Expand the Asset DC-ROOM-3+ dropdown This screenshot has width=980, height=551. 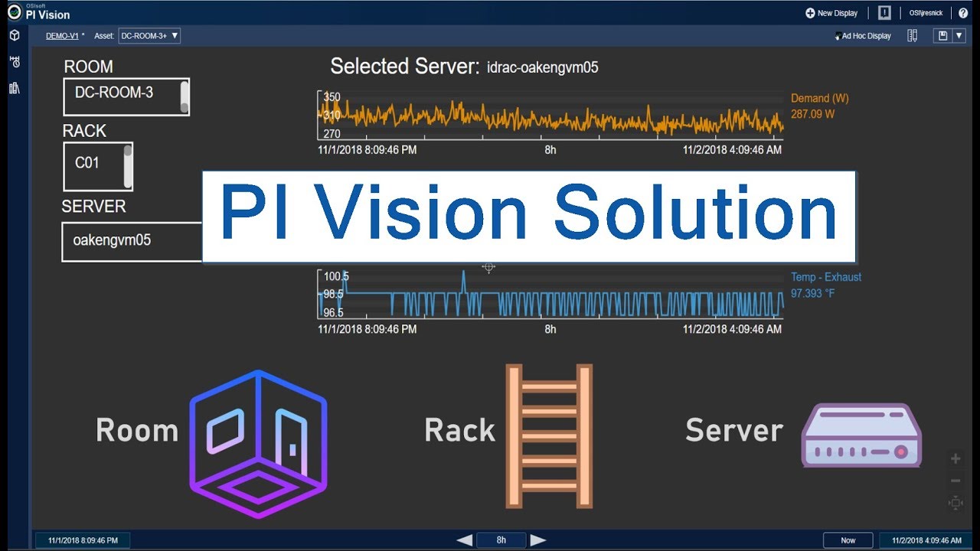149,36
